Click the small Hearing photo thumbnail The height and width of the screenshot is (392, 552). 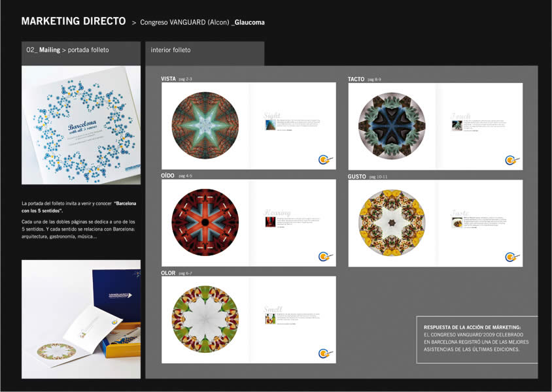point(270,222)
